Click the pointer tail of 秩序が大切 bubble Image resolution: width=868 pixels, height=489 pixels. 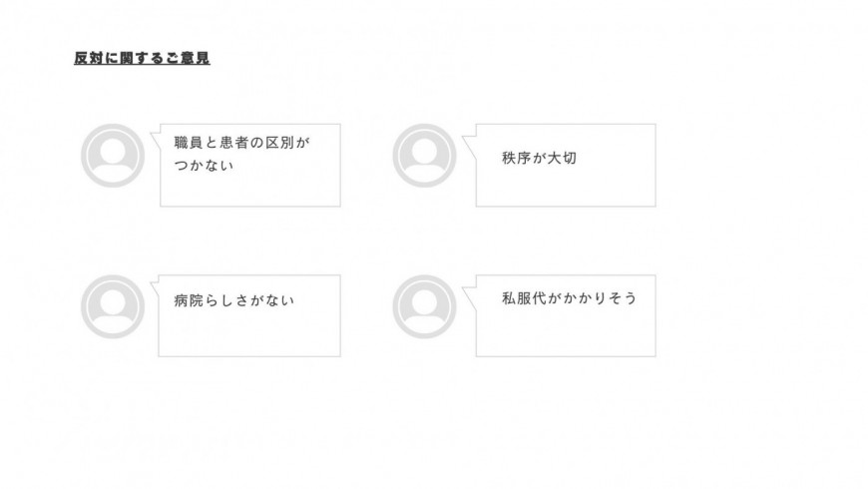(470, 147)
